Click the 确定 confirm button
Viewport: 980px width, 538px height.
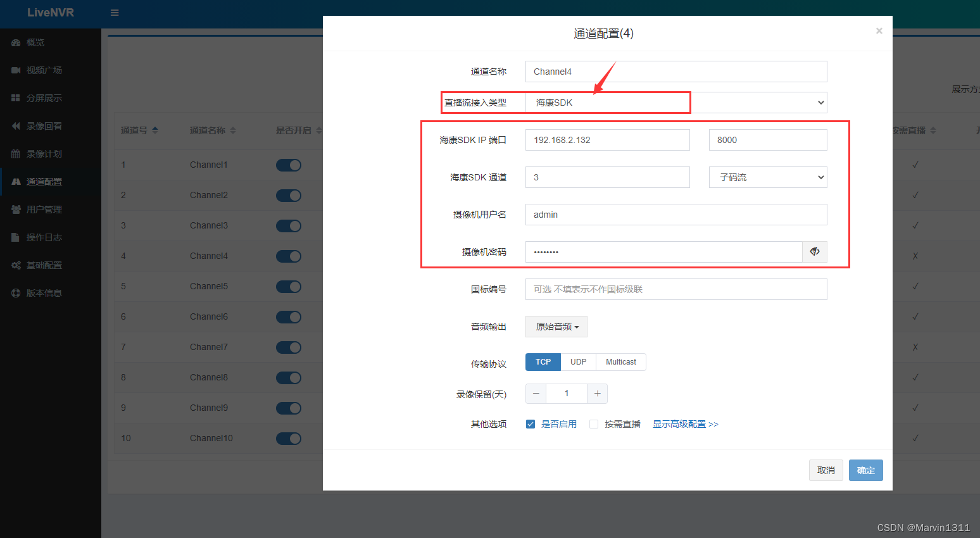point(866,470)
